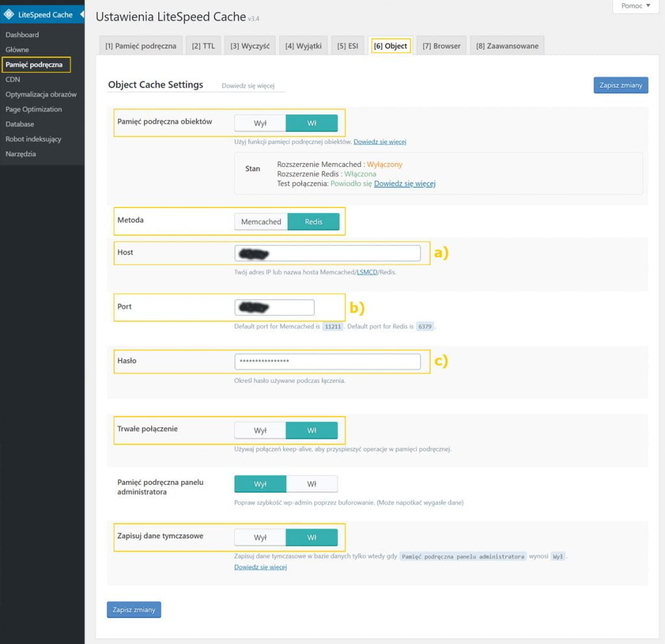Switch to the [8] Zaawansowane tab
The width and height of the screenshot is (665, 644).
click(x=507, y=46)
